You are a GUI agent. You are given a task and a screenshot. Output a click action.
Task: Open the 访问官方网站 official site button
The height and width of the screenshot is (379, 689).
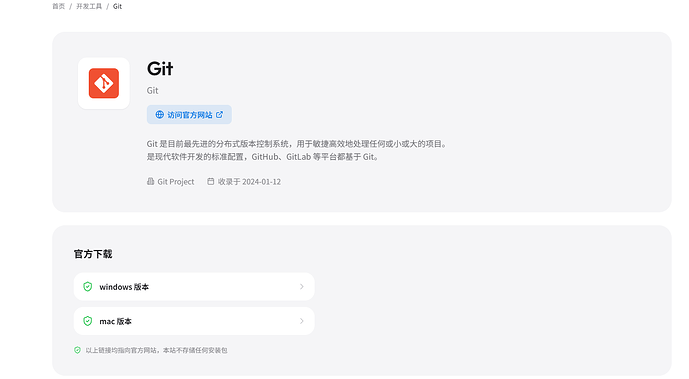pyautogui.click(x=189, y=115)
